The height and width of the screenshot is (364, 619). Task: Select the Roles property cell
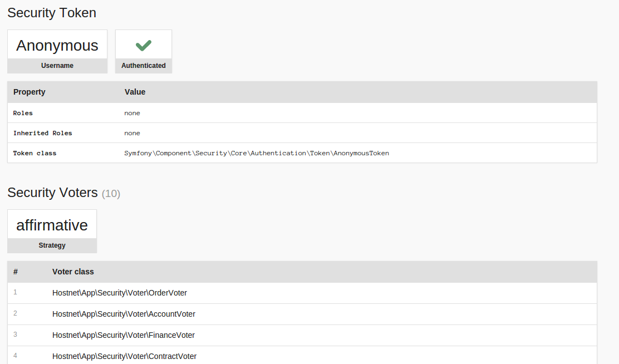tap(23, 113)
